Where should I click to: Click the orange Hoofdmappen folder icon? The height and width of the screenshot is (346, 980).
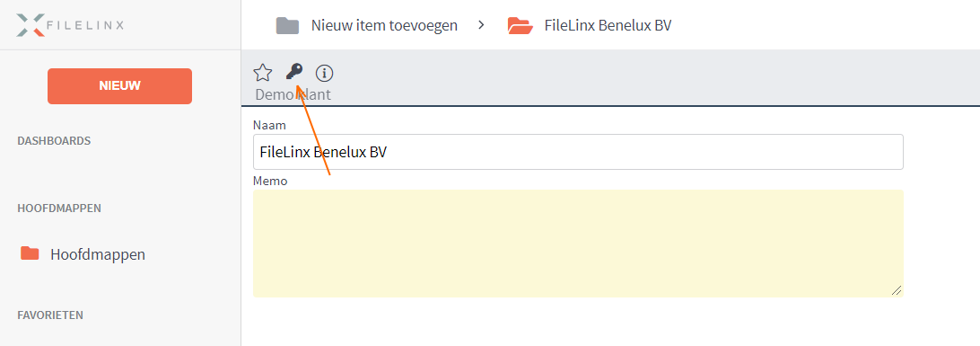[x=30, y=253]
